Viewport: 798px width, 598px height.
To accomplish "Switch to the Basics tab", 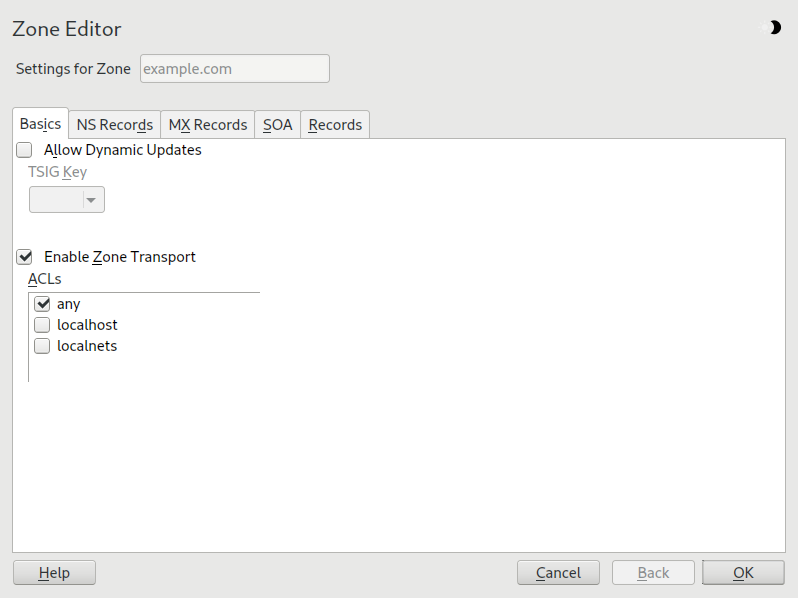I will pos(40,124).
